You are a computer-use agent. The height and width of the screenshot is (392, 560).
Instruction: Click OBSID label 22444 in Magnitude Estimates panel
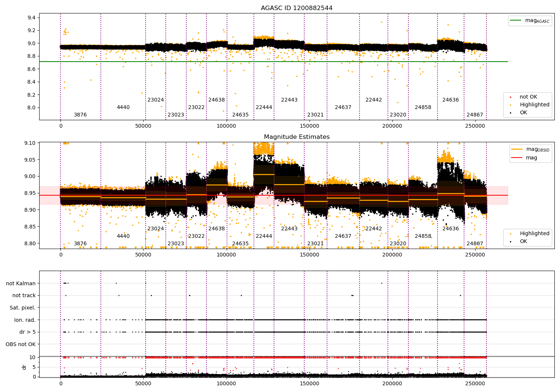264,236
